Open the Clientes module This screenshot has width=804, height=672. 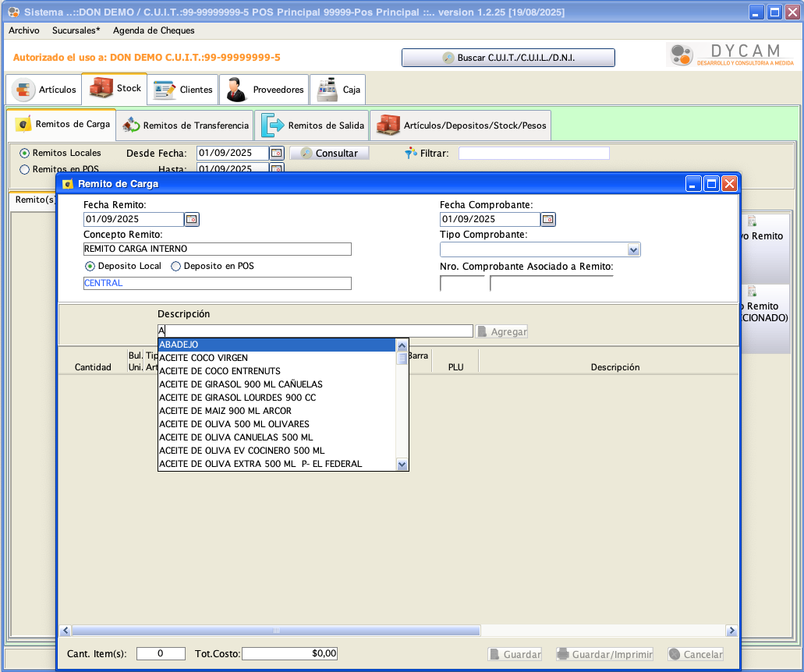click(185, 90)
